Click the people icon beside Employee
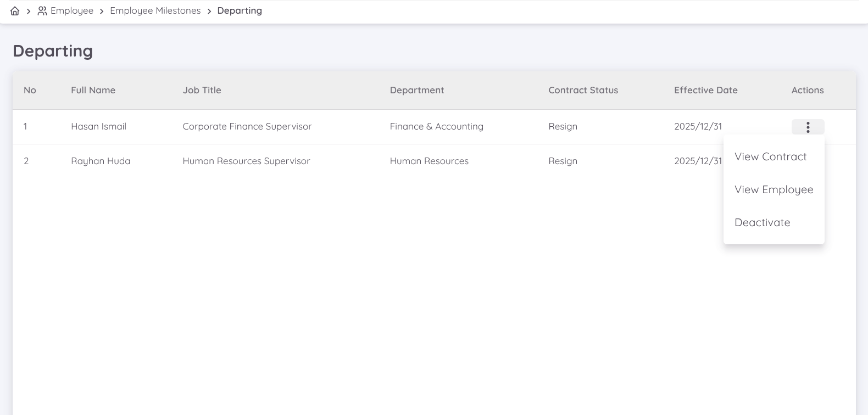 pos(42,11)
